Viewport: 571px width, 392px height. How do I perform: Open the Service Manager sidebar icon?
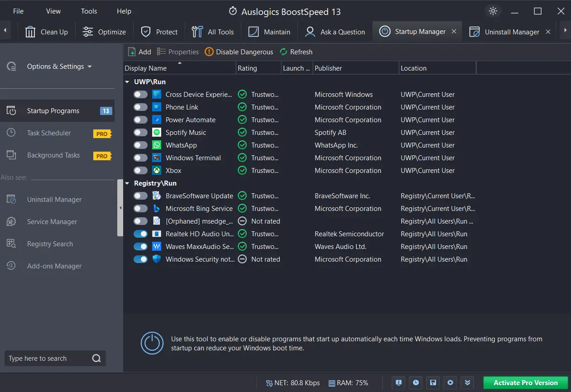coord(11,222)
